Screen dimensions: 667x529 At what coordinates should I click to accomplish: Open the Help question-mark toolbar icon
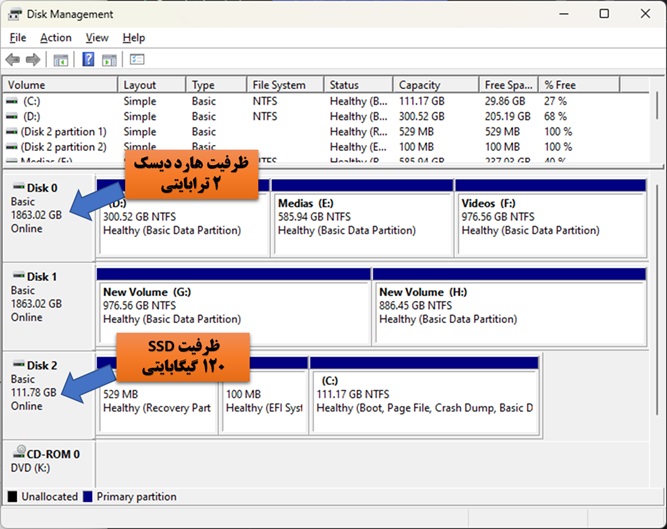[x=88, y=59]
